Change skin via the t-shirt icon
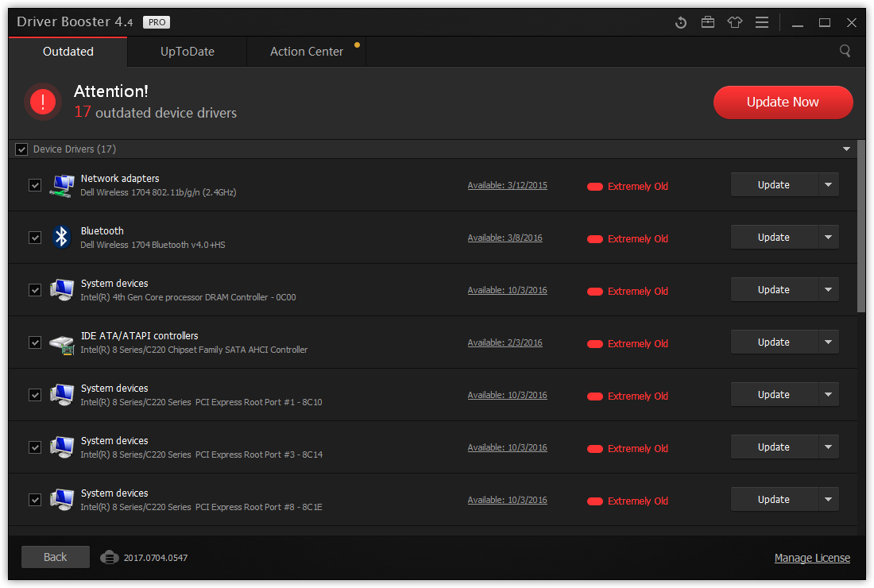The image size is (874, 588). tap(734, 22)
